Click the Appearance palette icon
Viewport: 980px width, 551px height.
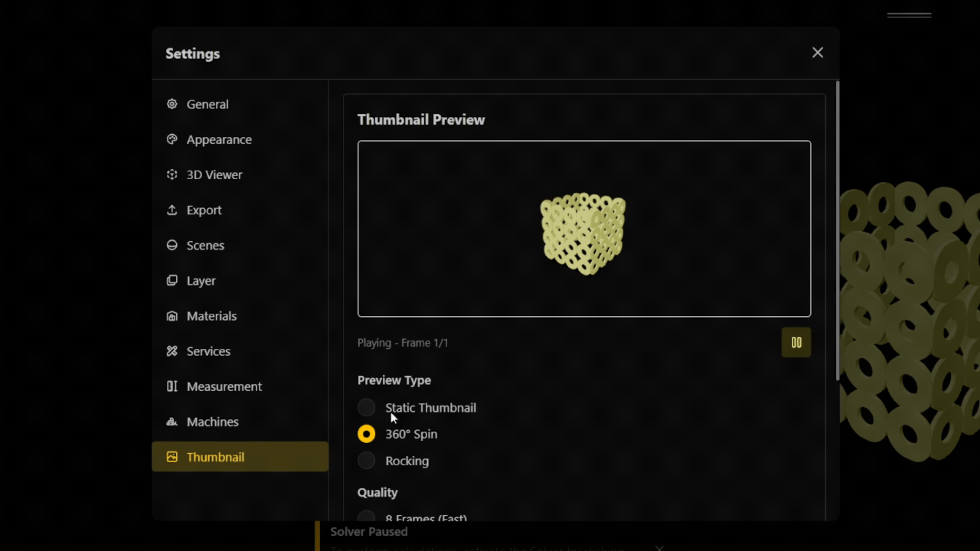pyautogui.click(x=172, y=139)
